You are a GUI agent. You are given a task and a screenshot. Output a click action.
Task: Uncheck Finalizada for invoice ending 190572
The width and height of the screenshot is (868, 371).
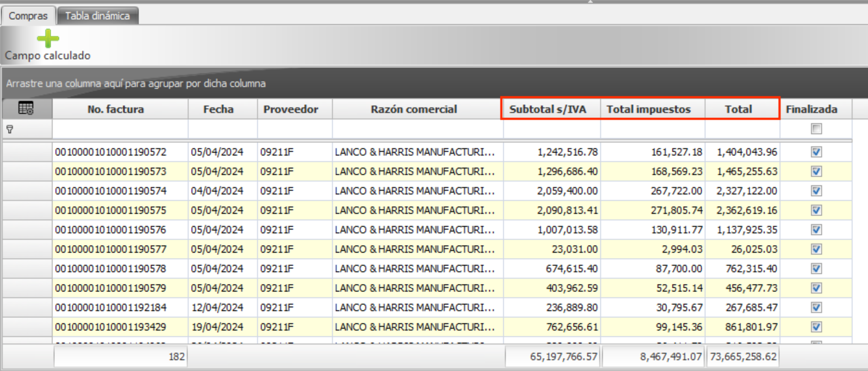coord(816,152)
